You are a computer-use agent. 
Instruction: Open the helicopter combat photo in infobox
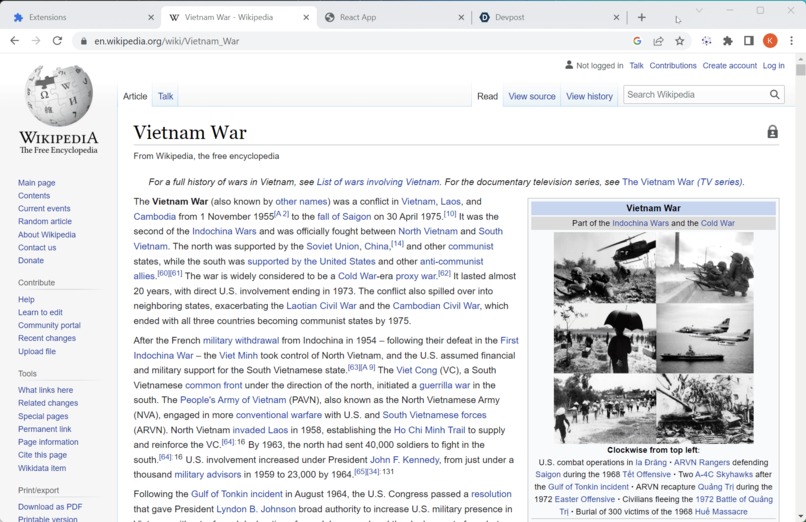[604, 267]
